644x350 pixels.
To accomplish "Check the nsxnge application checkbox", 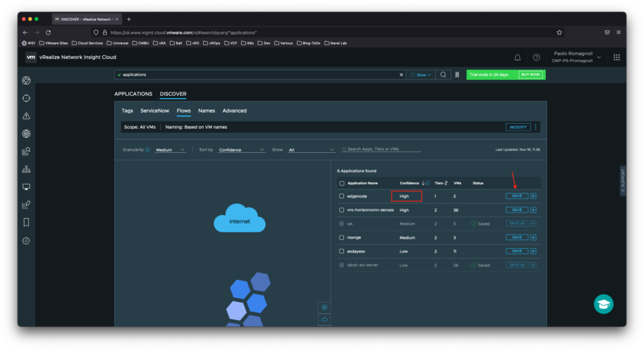I will pyautogui.click(x=341, y=238).
